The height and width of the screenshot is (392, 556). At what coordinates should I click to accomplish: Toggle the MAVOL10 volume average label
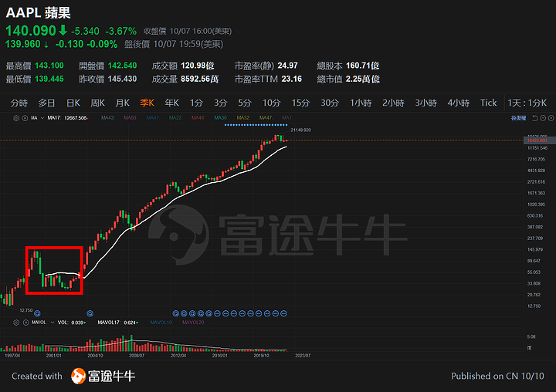(161, 323)
